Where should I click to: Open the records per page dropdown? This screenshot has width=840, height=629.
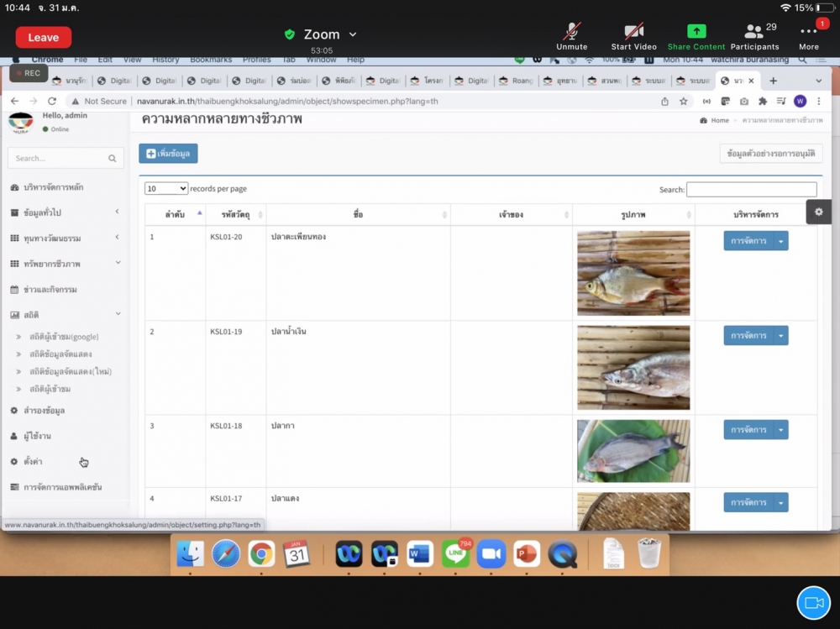point(166,189)
